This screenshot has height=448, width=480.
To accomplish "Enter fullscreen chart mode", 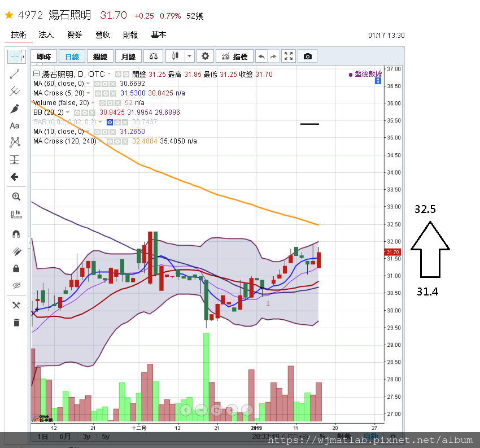I will [x=289, y=56].
